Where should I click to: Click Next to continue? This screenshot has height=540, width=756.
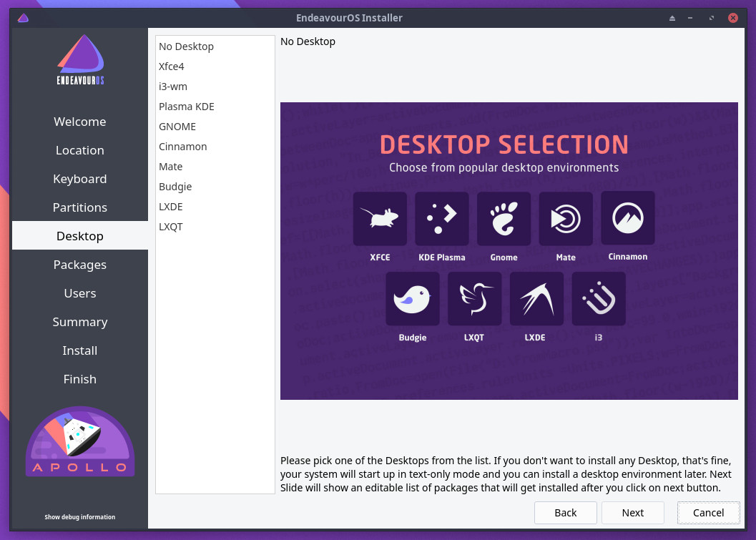pyautogui.click(x=632, y=513)
